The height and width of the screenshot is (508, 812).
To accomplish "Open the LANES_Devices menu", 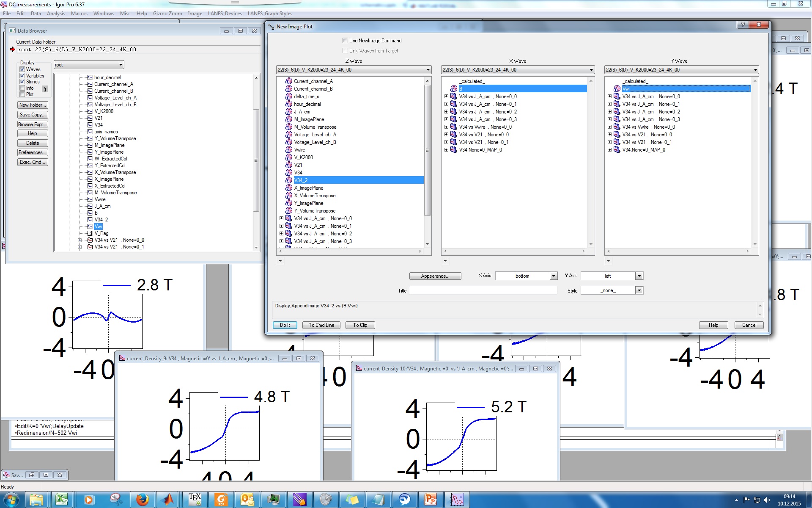I will coord(225,13).
